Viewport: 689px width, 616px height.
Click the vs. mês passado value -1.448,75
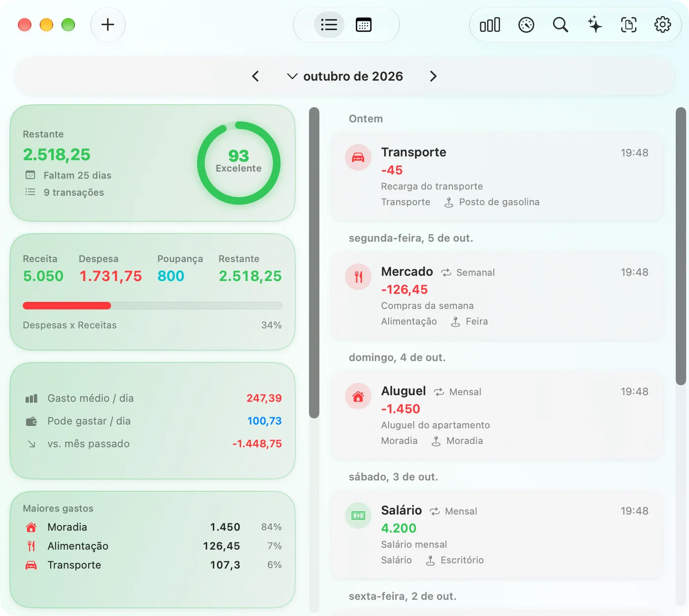pyautogui.click(x=257, y=444)
